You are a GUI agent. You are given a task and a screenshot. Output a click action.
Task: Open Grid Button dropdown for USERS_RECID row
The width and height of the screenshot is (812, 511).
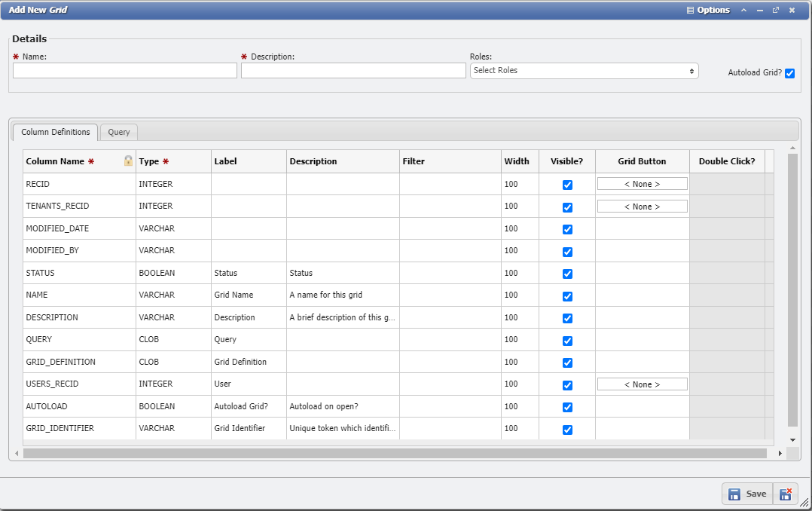(642, 384)
